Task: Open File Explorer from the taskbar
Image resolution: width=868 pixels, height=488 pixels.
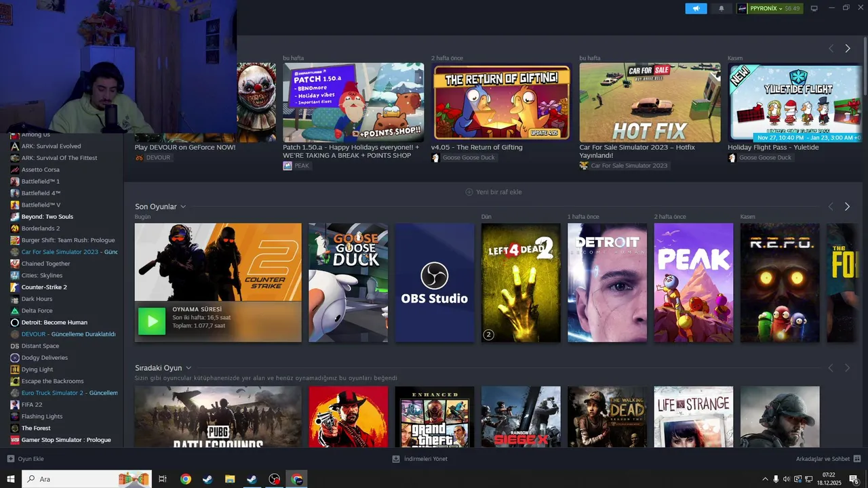Action: click(x=230, y=479)
